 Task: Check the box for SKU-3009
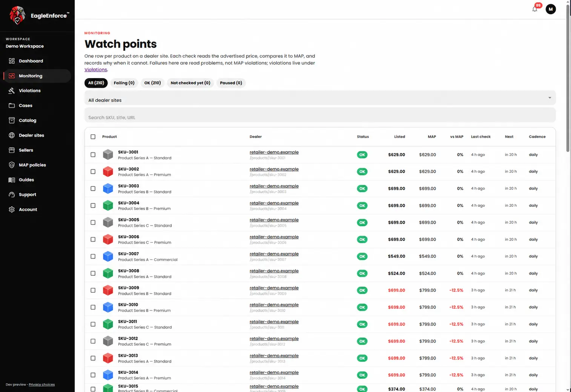[93, 291]
